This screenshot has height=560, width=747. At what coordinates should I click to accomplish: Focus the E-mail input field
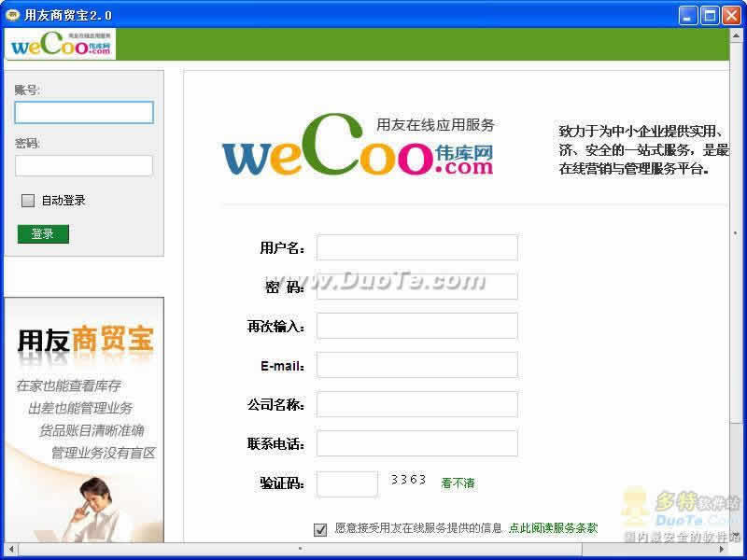416,365
